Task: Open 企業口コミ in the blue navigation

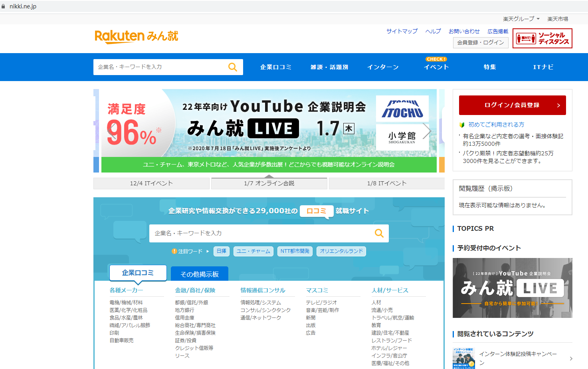Action: click(276, 67)
